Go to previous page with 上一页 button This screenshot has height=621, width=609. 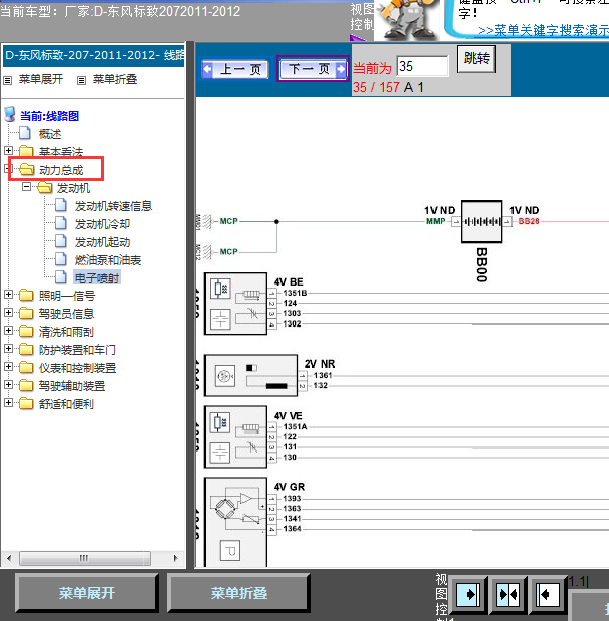point(235,69)
